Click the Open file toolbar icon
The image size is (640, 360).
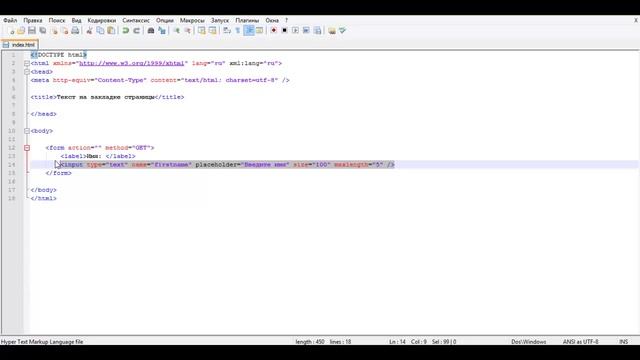(21, 31)
